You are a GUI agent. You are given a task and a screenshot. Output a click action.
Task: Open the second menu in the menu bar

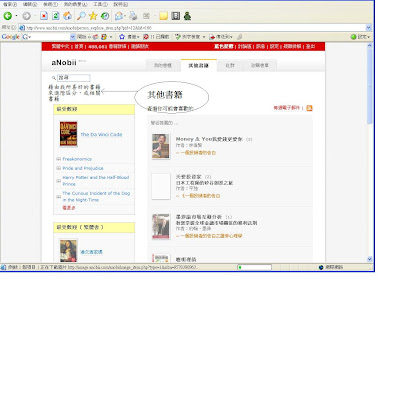click(x=30, y=5)
